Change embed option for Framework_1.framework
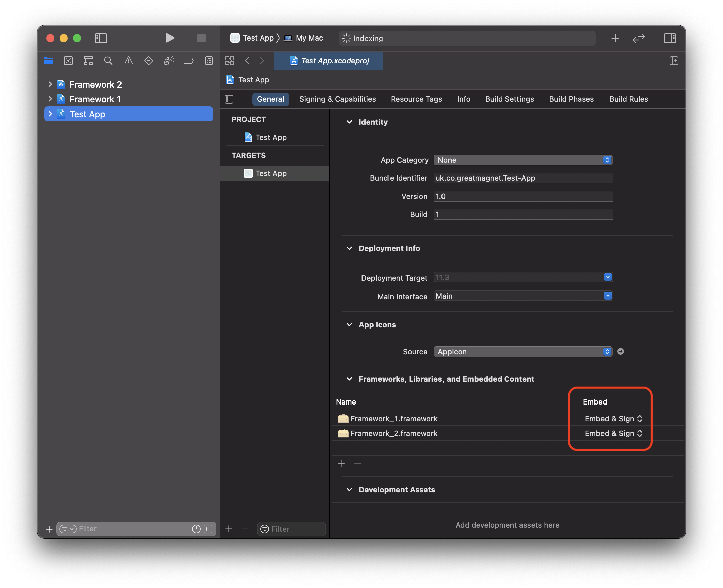Screen dimensions: 723x588 613,418
